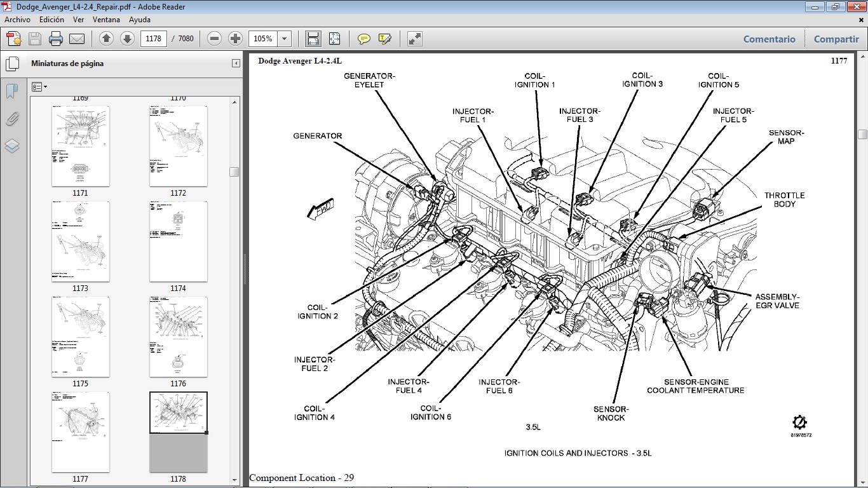
Task: Click the thumbnail panel scroll-down arrow
Action: pyautogui.click(x=234, y=480)
